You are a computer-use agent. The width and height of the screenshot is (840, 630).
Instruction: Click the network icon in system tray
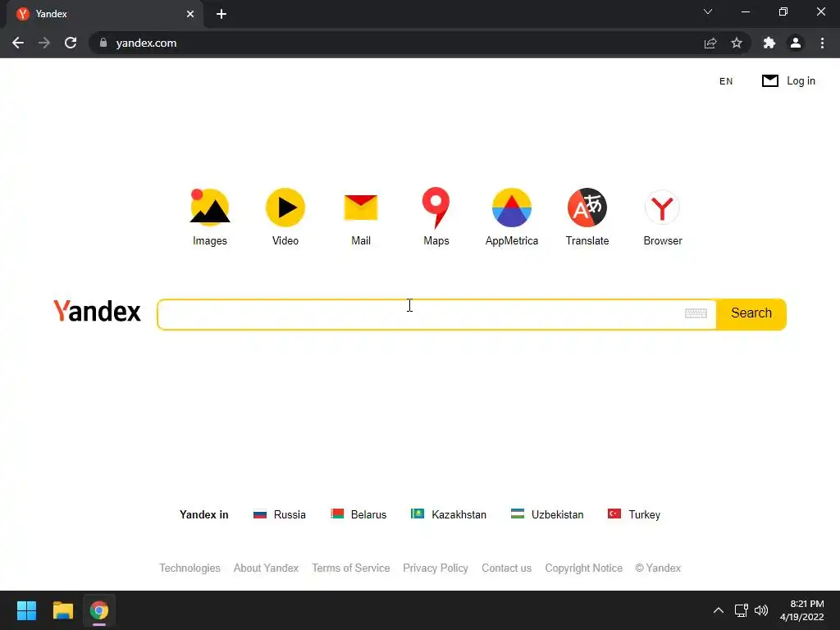[x=742, y=610]
